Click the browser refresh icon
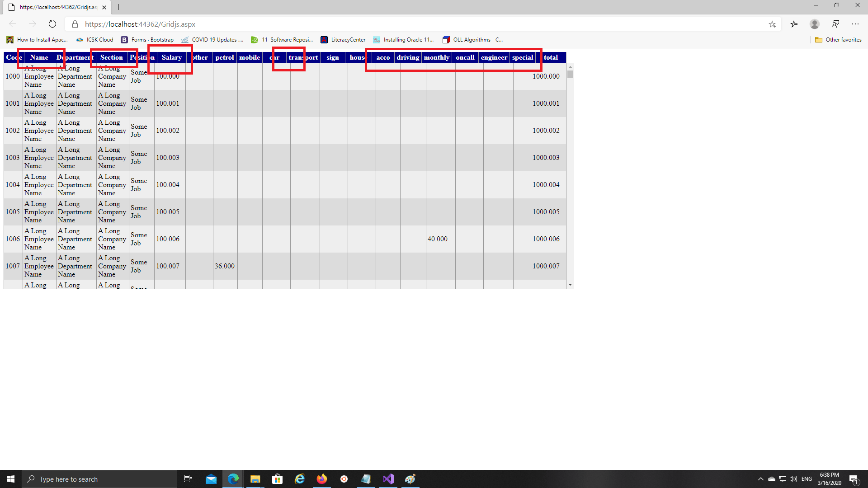Screen dimensions: 868x488 pyautogui.click(x=52, y=24)
